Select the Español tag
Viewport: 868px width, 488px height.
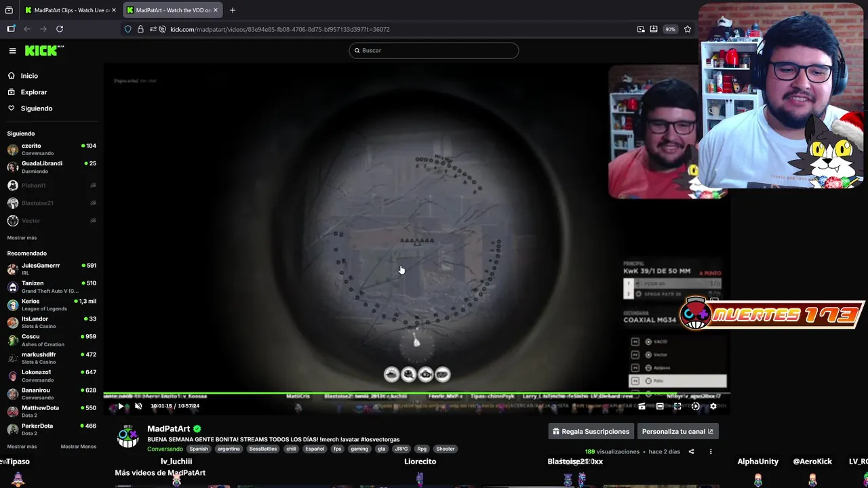(x=315, y=449)
